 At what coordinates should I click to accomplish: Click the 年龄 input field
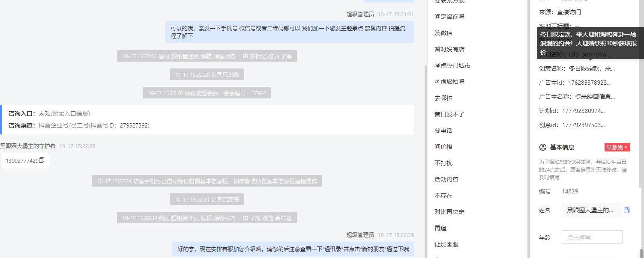tap(592, 237)
